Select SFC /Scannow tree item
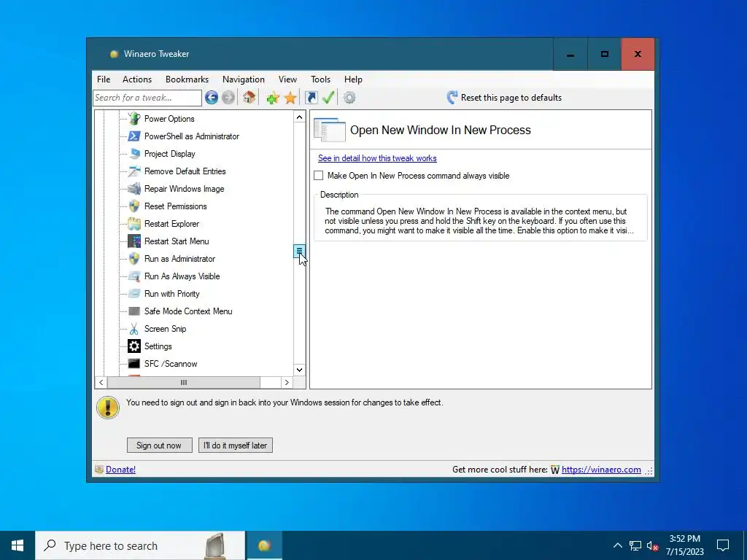Screen dimensions: 747x560 pyautogui.click(x=171, y=364)
